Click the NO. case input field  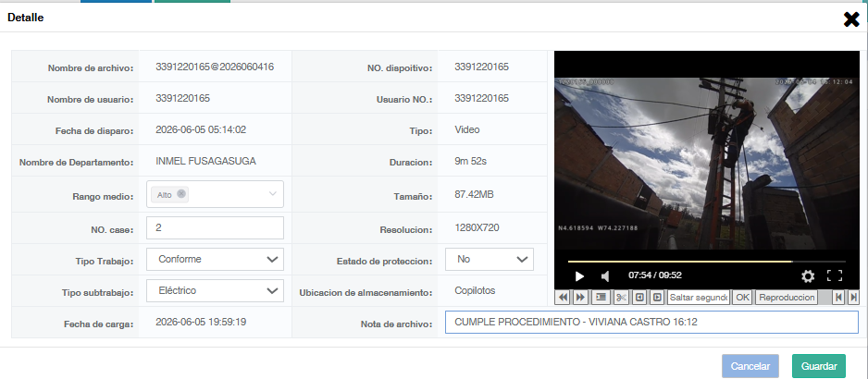coord(215,227)
